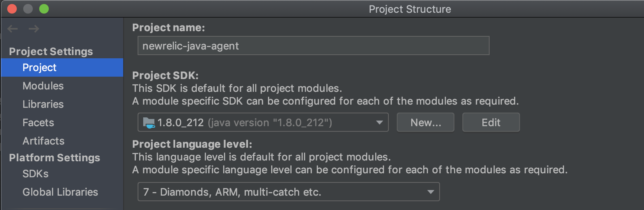Screen dimensions: 644x210
Task: Select Global Libraries in the sidebar
Action: [x=60, y=192]
